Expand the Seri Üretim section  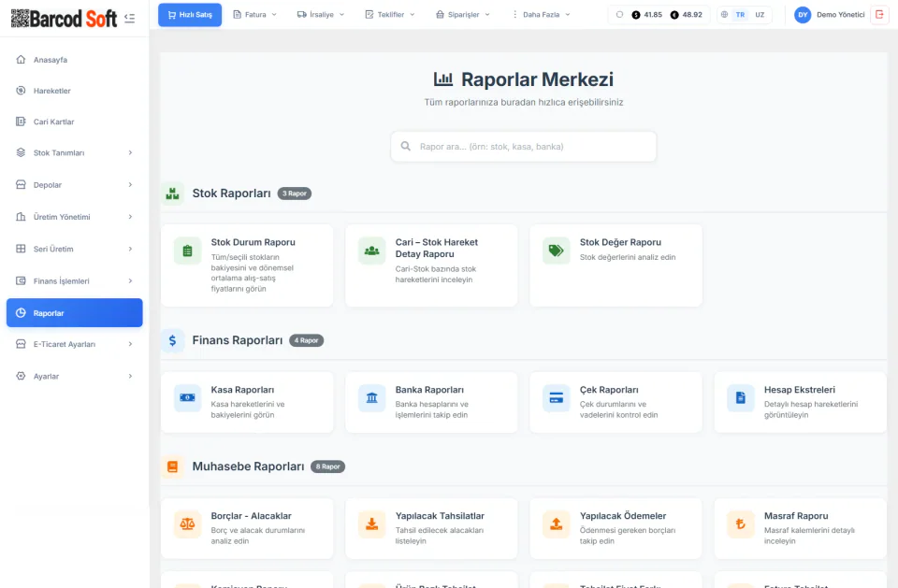tap(75, 249)
